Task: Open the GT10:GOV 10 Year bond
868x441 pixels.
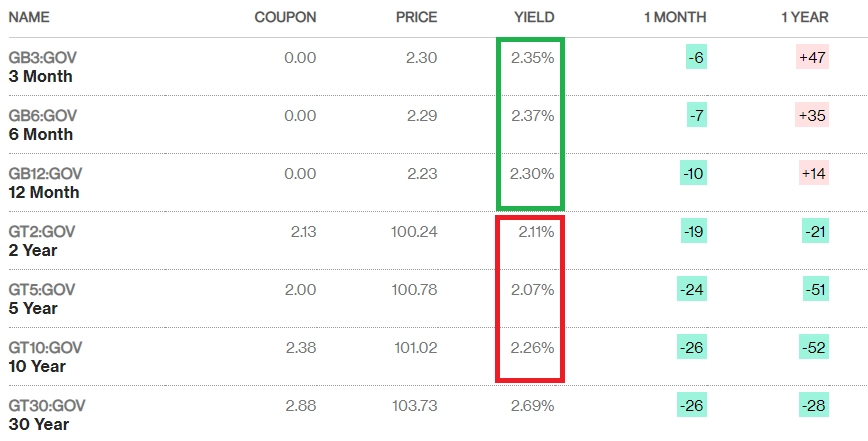Action: click(45, 357)
